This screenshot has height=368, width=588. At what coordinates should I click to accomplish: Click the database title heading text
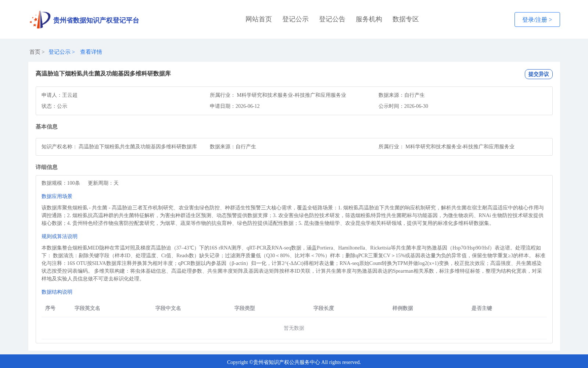pyautogui.click(x=103, y=74)
